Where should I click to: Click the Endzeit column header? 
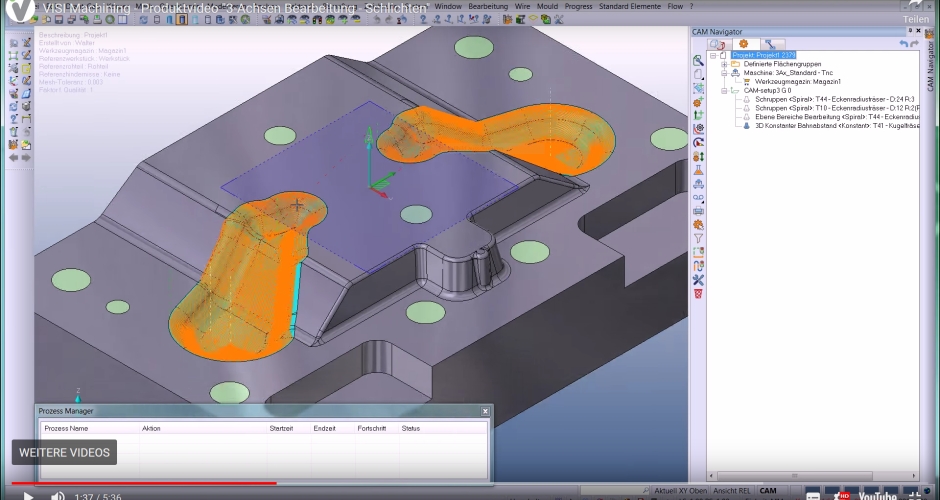coord(324,429)
